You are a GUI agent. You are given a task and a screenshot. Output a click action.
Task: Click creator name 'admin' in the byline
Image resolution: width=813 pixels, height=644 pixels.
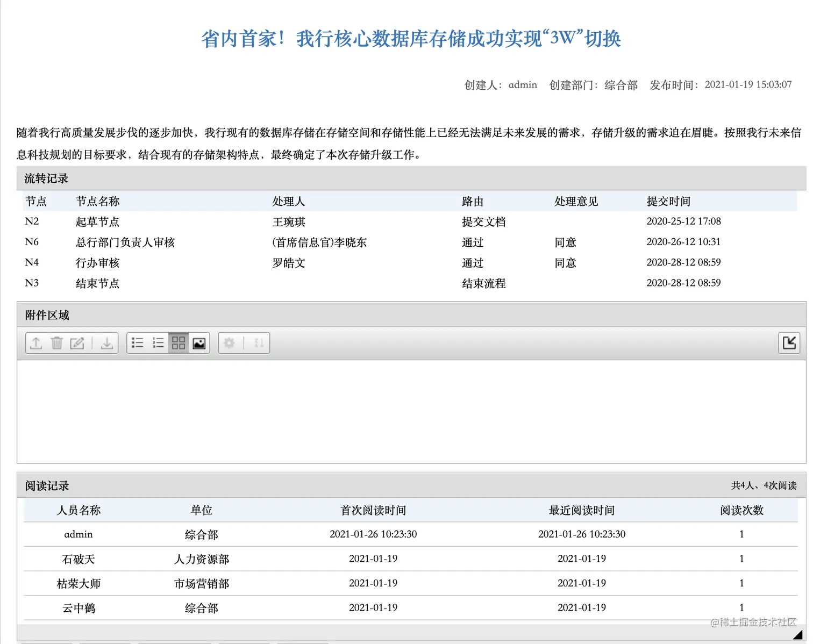tap(523, 85)
